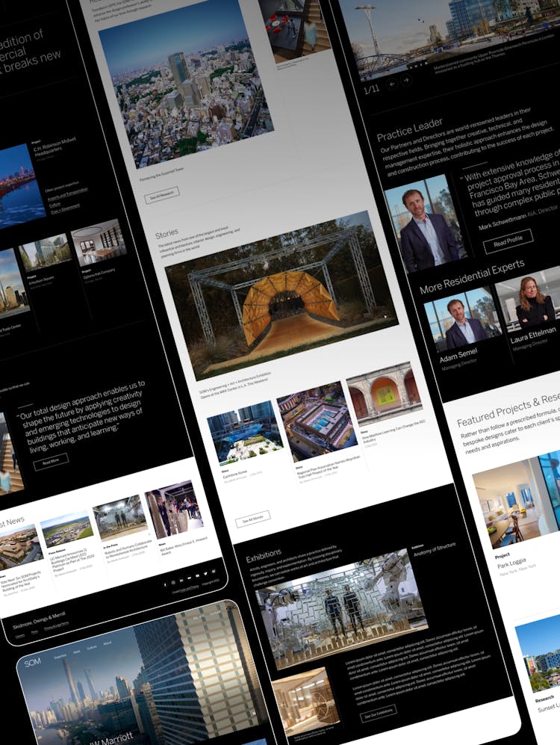Click the Read Profile button
Screen dimensions: 560x745
coord(508,241)
